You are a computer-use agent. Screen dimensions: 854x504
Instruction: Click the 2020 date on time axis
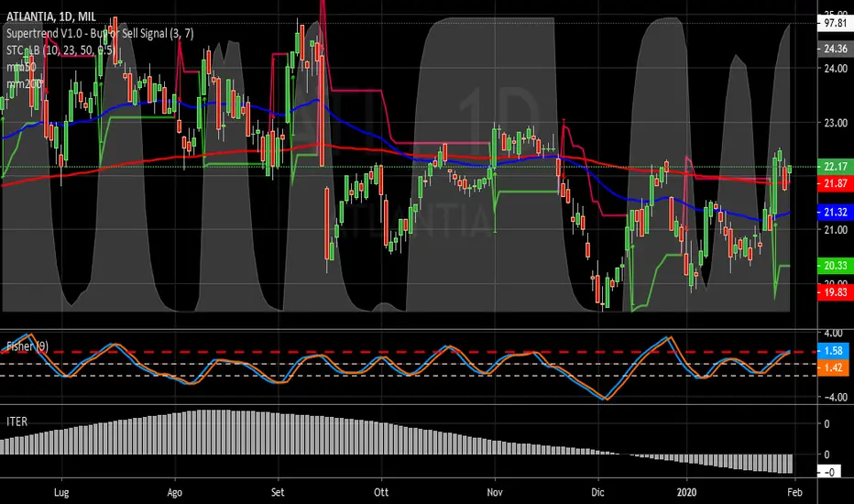[687, 492]
